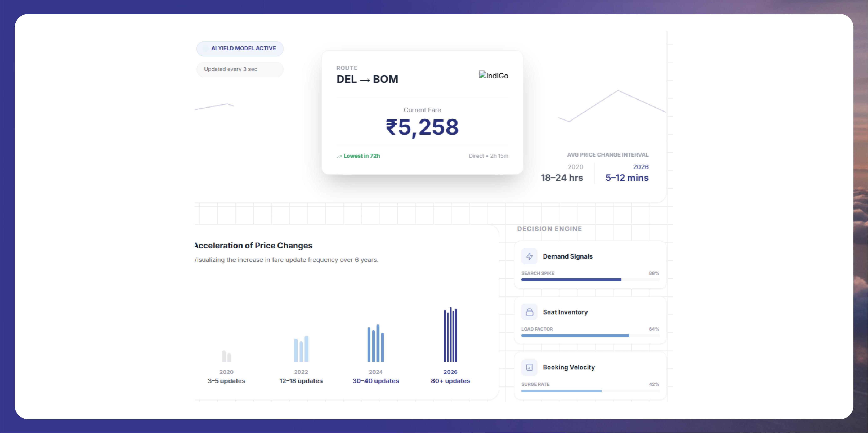Click the AI Yield Model Active badge
868x433 pixels.
[x=240, y=49]
